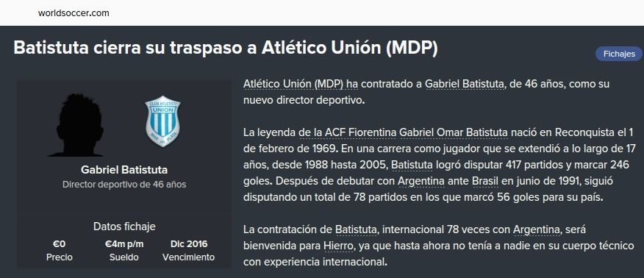Open the ACF Fiorentina link

[360, 132]
